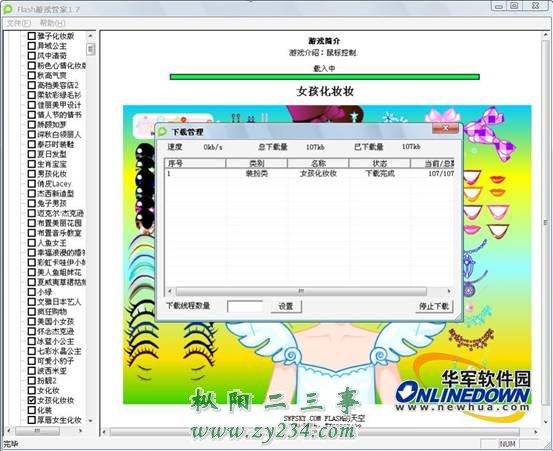Click game list scrollbar up arrow
This screenshot has height=451, width=553.
coord(91,36)
